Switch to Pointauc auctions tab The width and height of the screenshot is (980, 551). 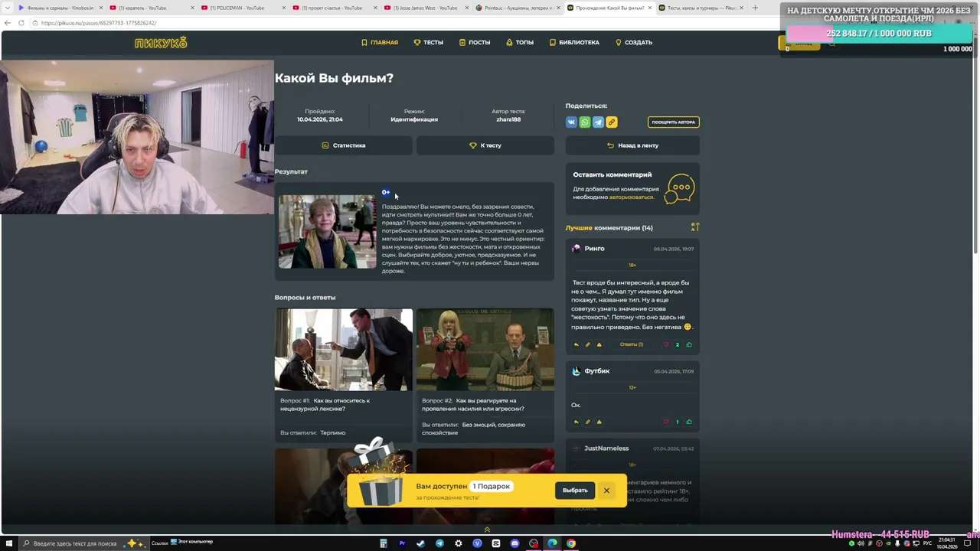tap(517, 8)
